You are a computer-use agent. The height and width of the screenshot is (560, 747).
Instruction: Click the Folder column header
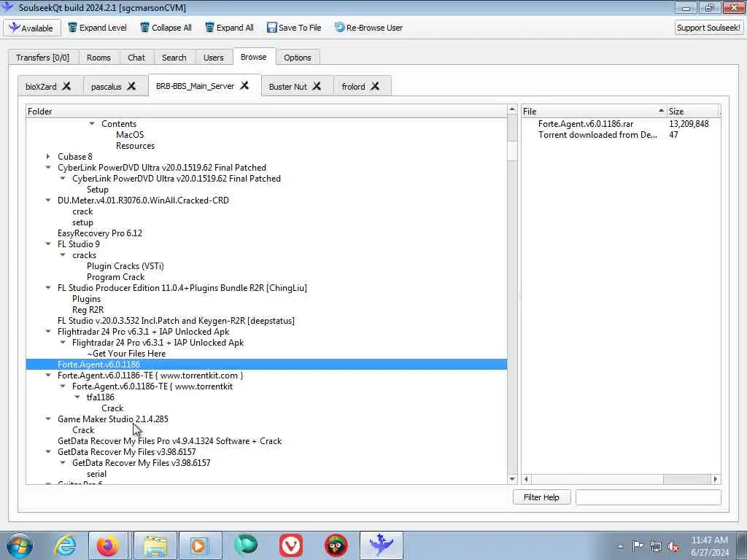(266, 112)
